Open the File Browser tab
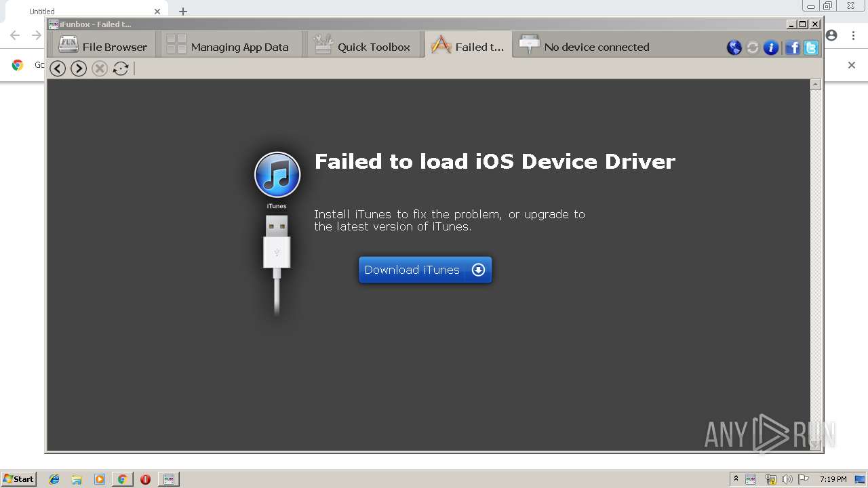 click(x=102, y=46)
